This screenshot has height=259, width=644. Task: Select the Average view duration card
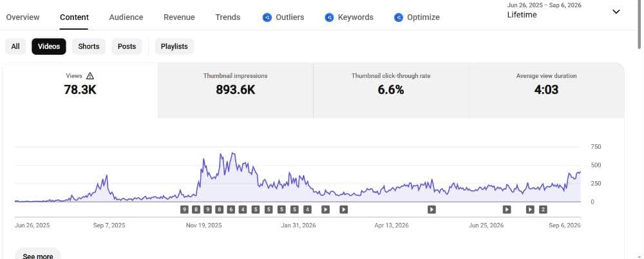546,90
